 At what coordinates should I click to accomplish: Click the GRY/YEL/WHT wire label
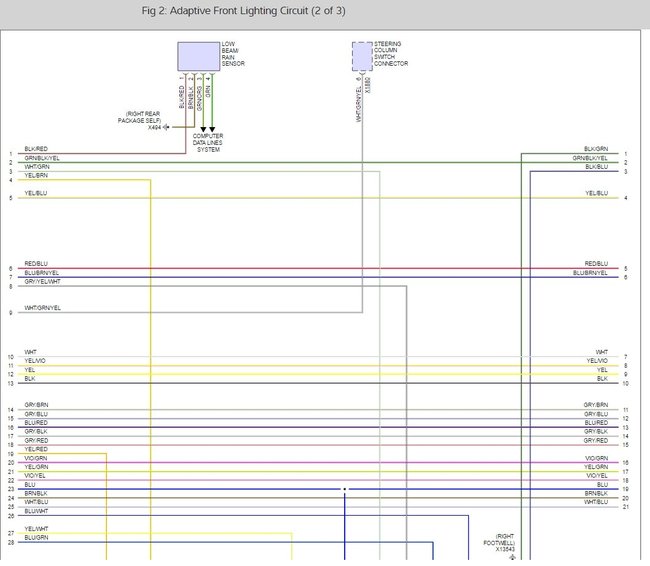point(42,282)
